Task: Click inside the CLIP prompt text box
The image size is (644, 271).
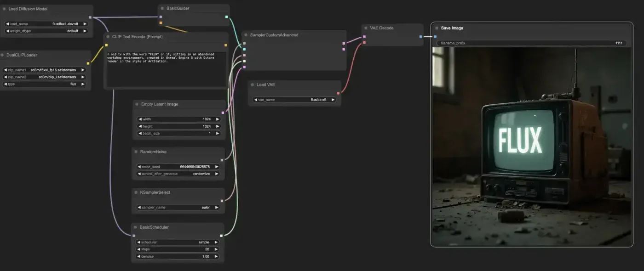Action: click(x=167, y=69)
